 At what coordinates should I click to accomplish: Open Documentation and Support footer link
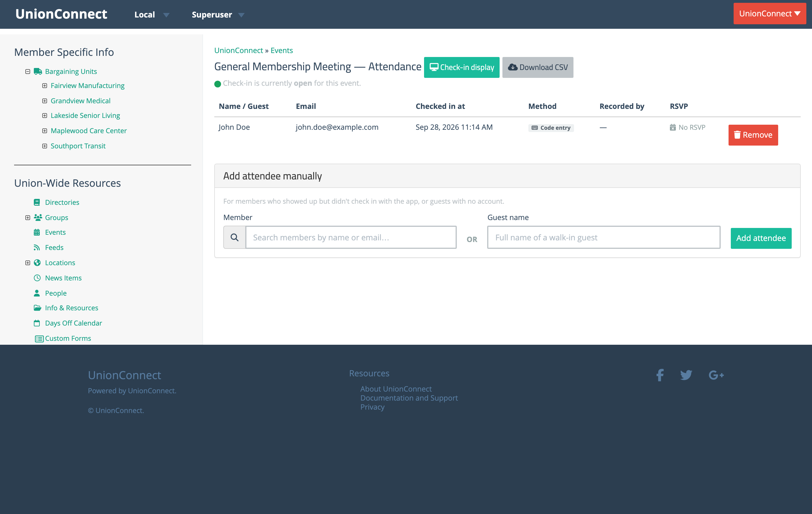pyautogui.click(x=409, y=398)
